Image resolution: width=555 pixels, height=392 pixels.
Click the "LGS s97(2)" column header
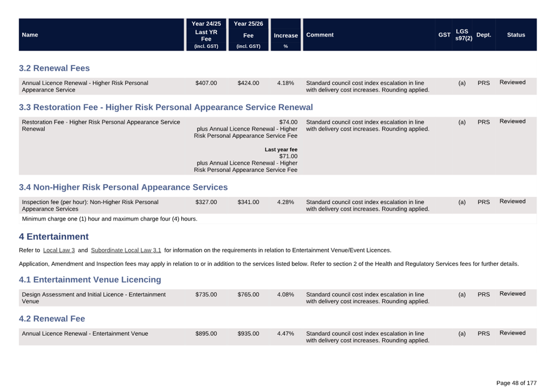[x=463, y=35]
